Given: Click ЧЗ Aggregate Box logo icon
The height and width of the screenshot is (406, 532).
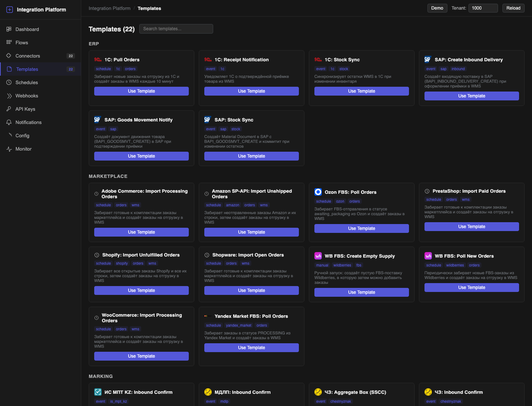Looking at the screenshot, I should (318, 392).
